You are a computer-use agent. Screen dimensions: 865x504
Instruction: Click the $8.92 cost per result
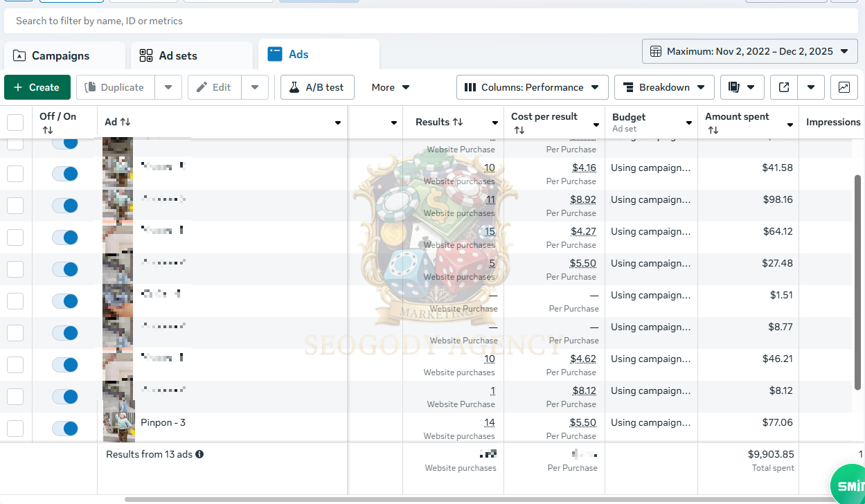coord(584,199)
